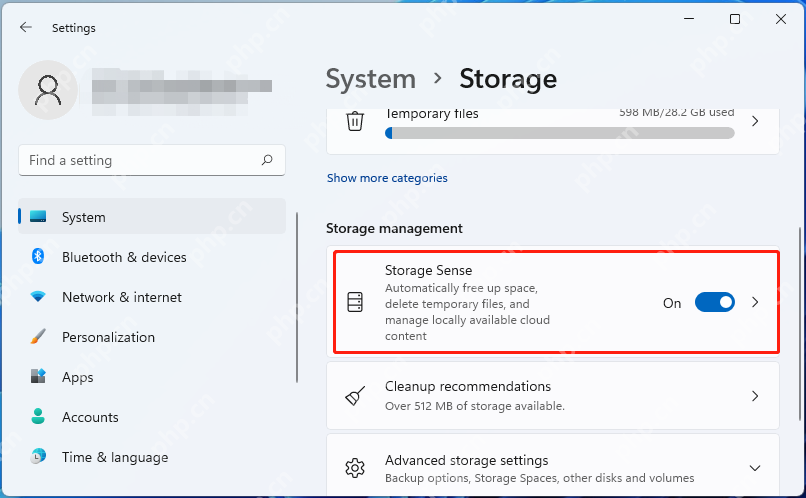Open Time & language settings

point(152,457)
